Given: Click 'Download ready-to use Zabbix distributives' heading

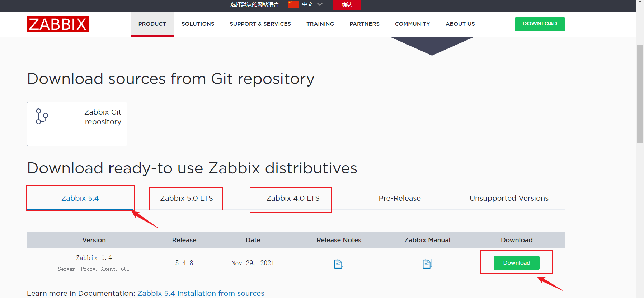Looking at the screenshot, I should (x=192, y=168).
